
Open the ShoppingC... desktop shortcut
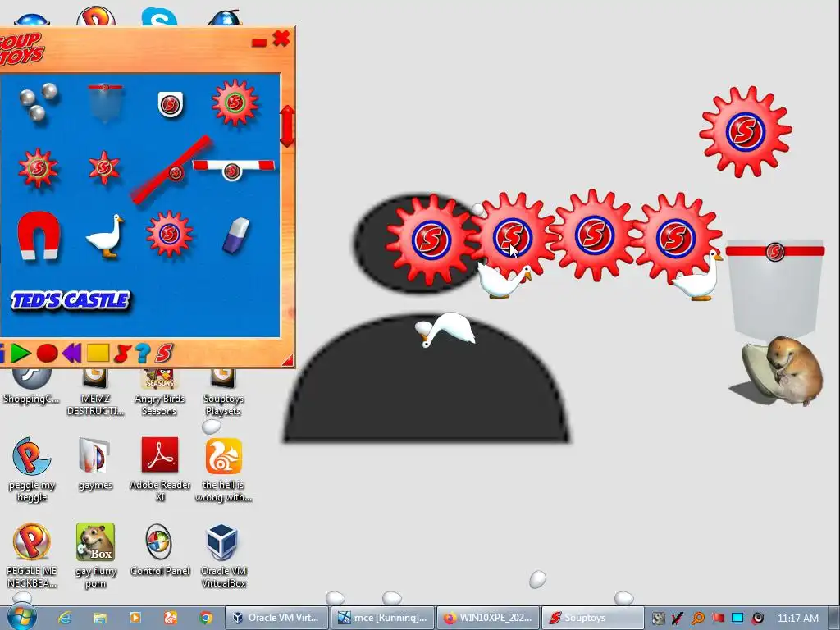pyautogui.click(x=31, y=387)
